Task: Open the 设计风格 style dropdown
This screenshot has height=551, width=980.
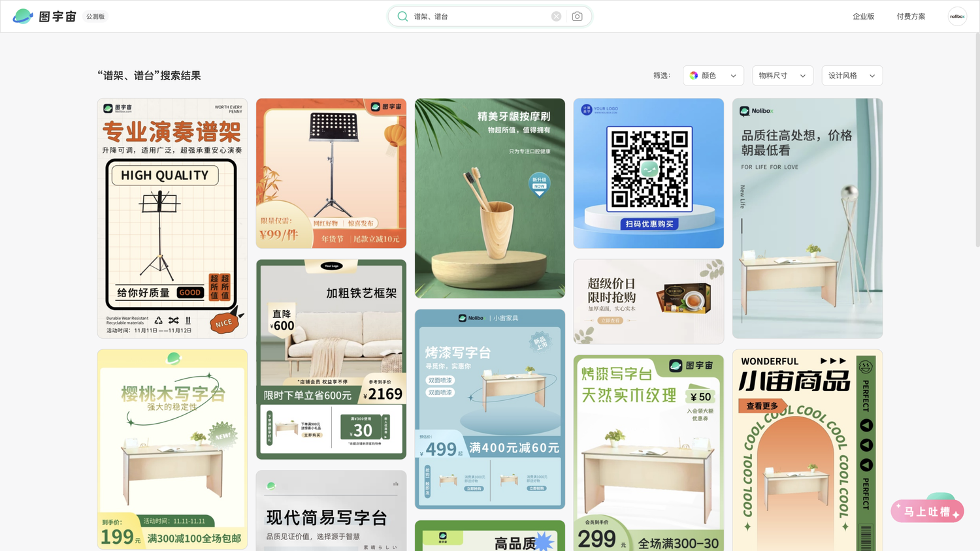Action: pyautogui.click(x=852, y=76)
